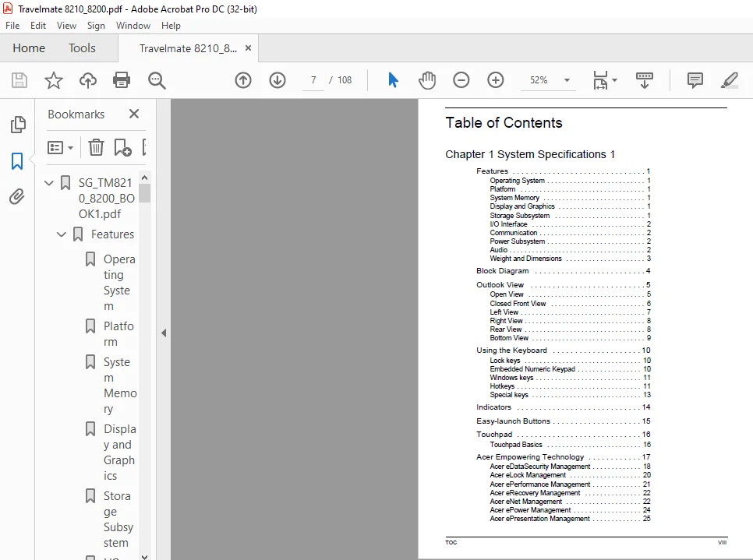Click the Block Diagram contents entry
The image size is (753, 560).
pyautogui.click(x=563, y=270)
